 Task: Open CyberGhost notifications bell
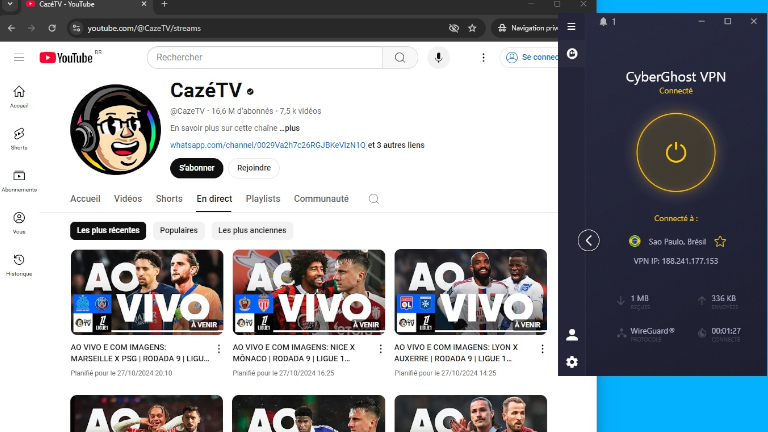click(603, 21)
